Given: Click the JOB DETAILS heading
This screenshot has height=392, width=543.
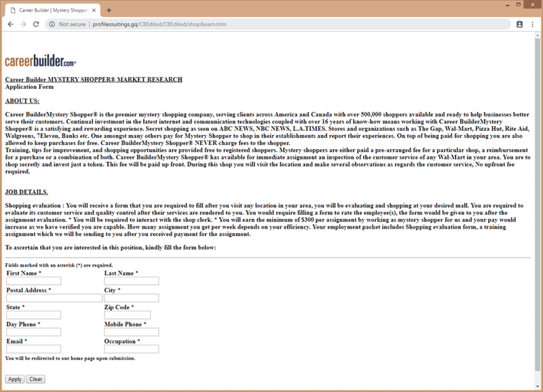Looking at the screenshot, I should pos(26,192).
